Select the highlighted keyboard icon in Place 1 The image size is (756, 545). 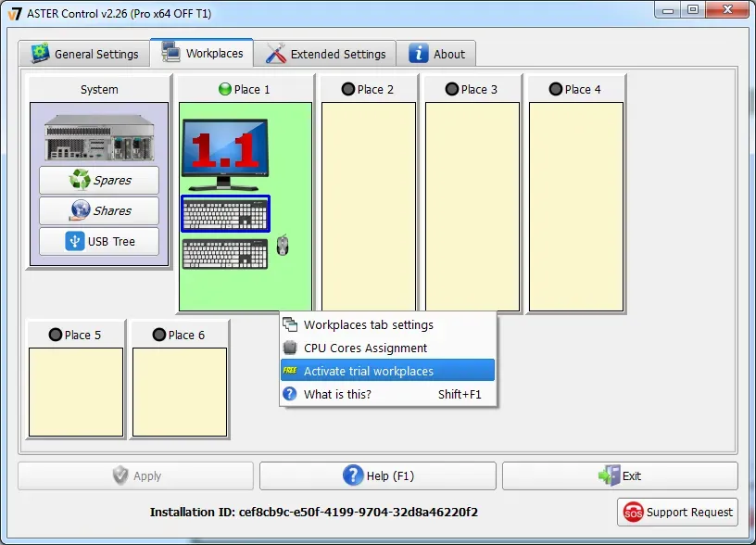(x=225, y=213)
